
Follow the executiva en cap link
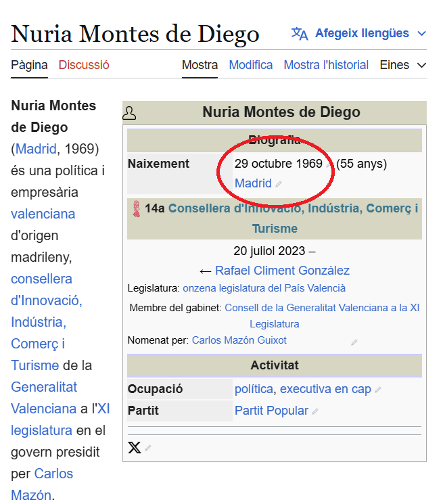pos(325,389)
